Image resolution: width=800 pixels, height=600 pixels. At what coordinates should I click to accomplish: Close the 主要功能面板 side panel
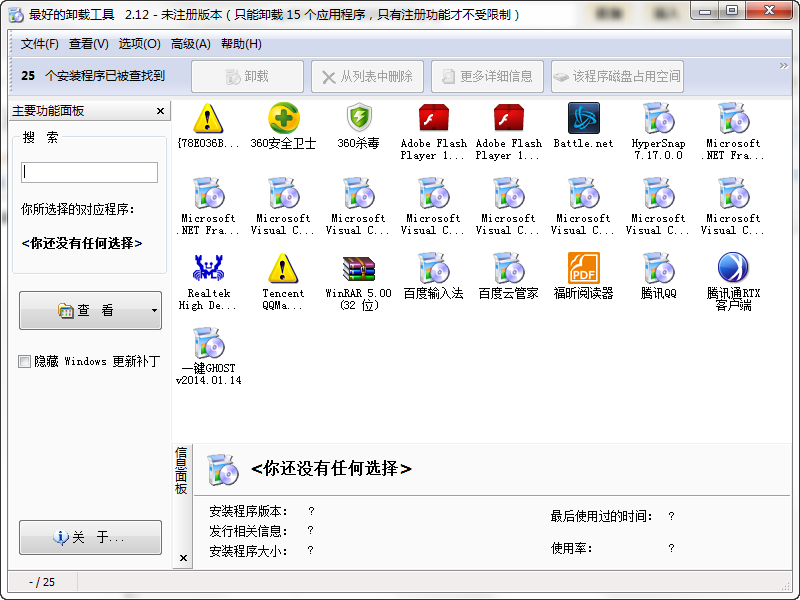coord(160,111)
